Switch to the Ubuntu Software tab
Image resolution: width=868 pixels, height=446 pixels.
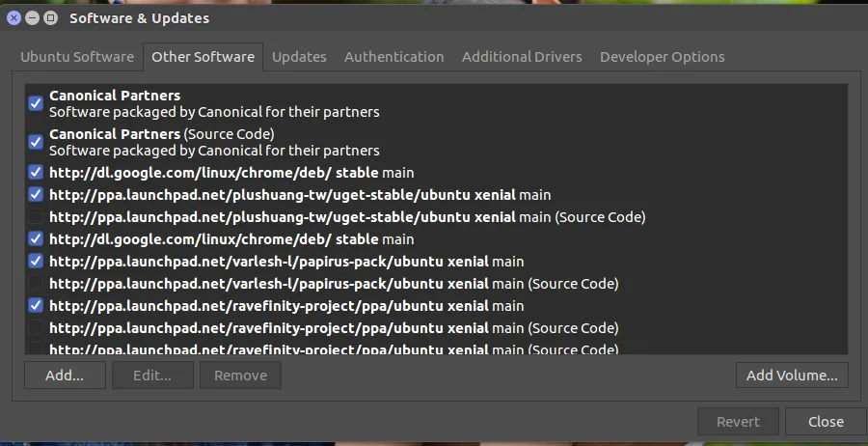coord(77,57)
